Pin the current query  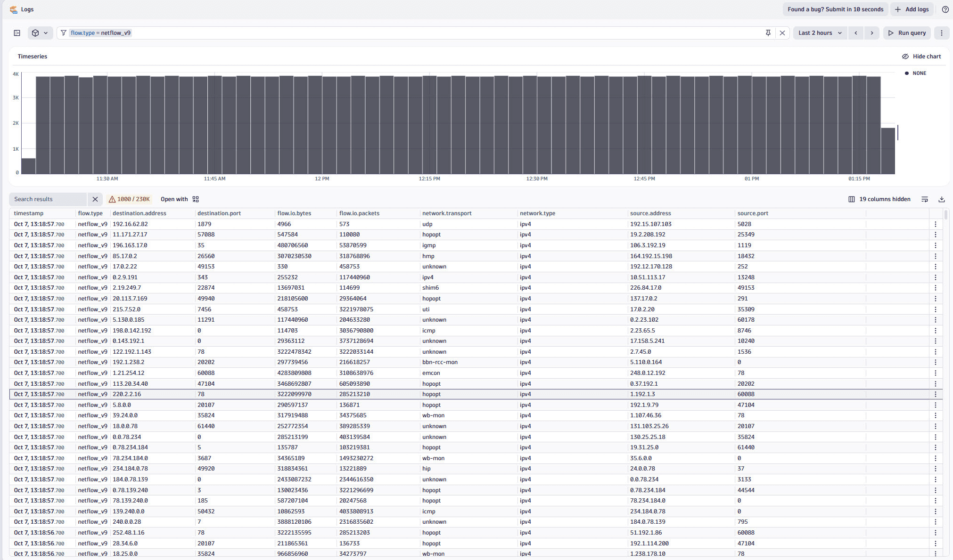click(768, 32)
